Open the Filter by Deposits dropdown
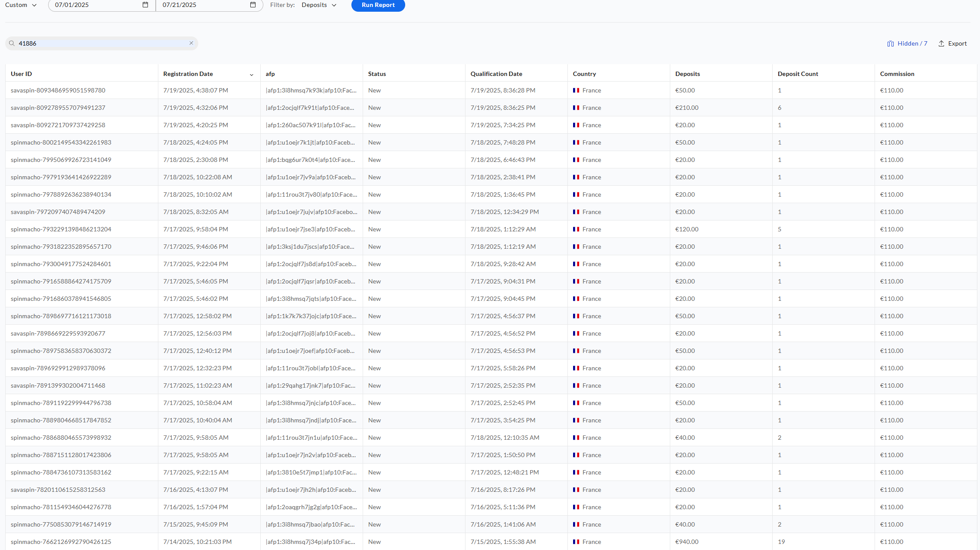This screenshot has width=980, height=550. (319, 5)
